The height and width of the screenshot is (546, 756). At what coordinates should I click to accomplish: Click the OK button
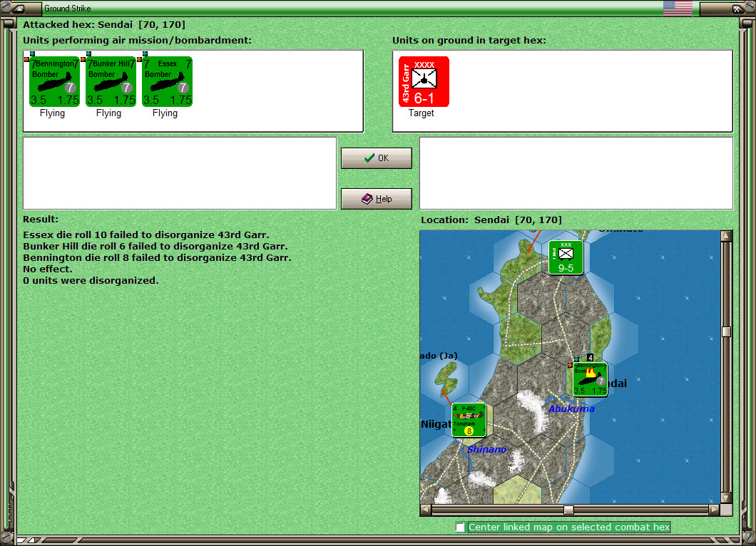click(377, 158)
